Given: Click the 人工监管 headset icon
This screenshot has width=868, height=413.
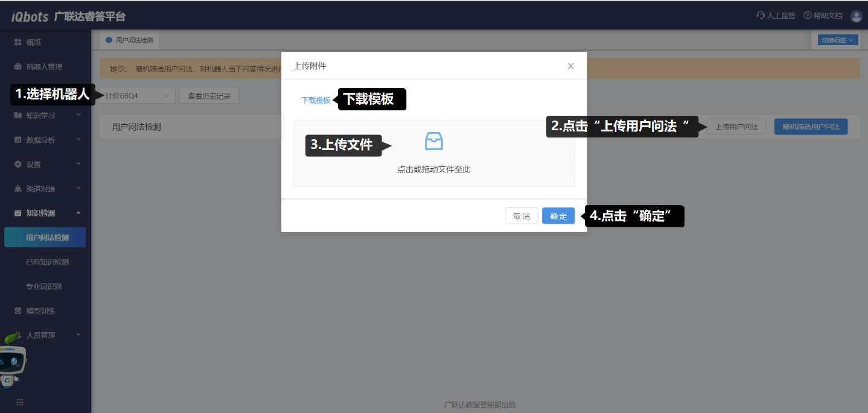Looking at the screenshot, I should [x=761, y=16].
